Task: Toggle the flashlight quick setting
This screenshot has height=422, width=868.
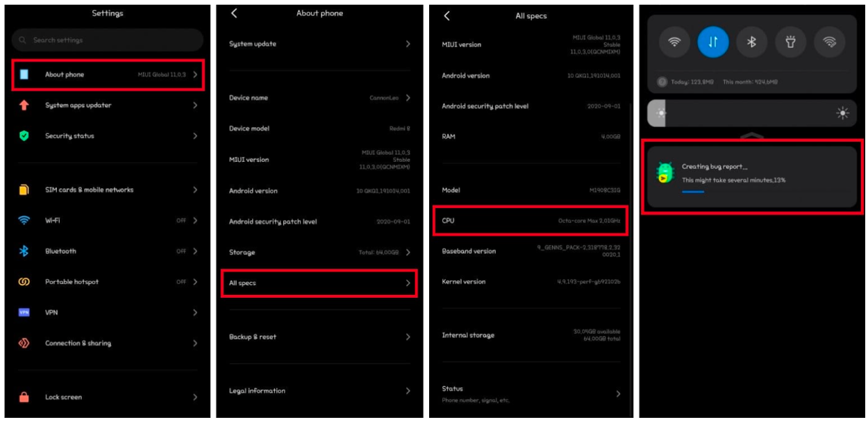Action: [x=790, y=42]
